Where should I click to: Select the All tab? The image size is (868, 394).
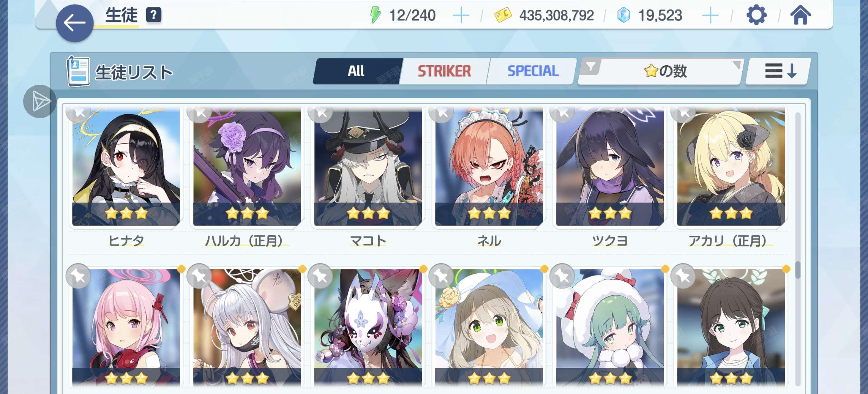pos(357,71)
